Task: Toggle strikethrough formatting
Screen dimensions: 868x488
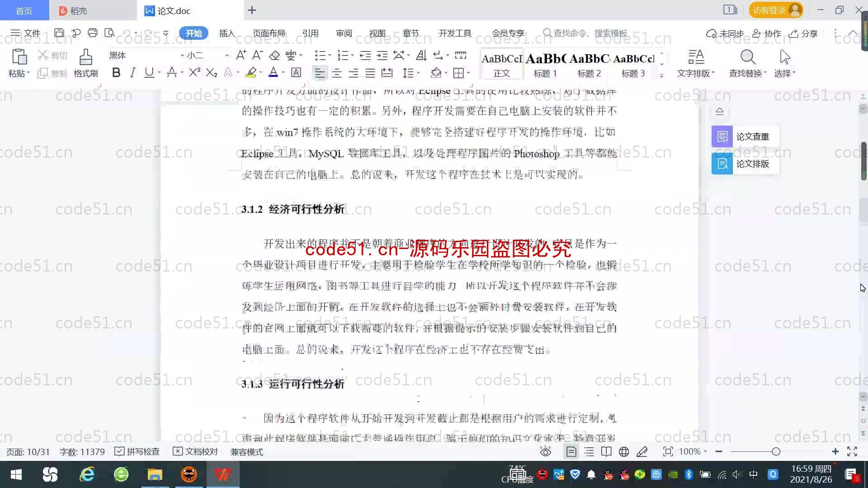Action: coord(171,72)
